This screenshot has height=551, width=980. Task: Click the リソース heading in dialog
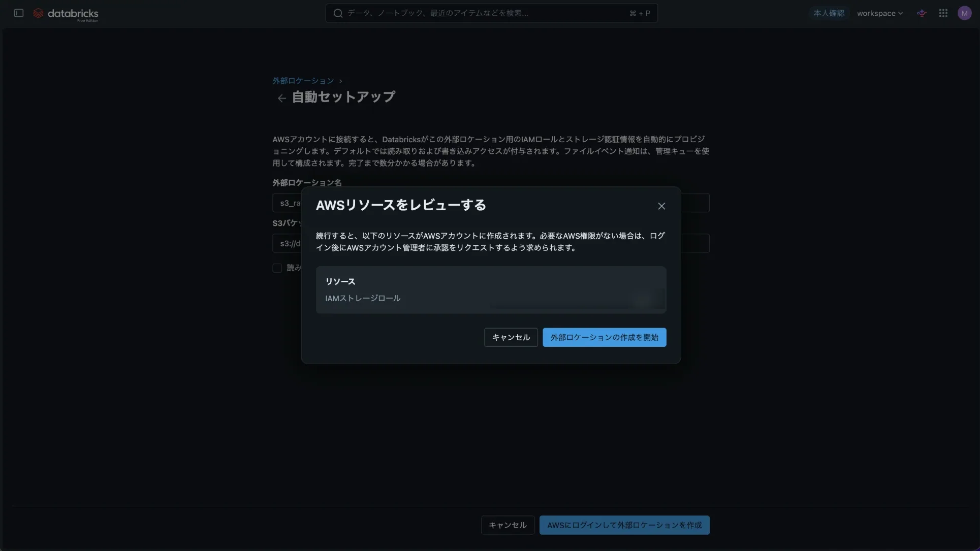(340, 281)
